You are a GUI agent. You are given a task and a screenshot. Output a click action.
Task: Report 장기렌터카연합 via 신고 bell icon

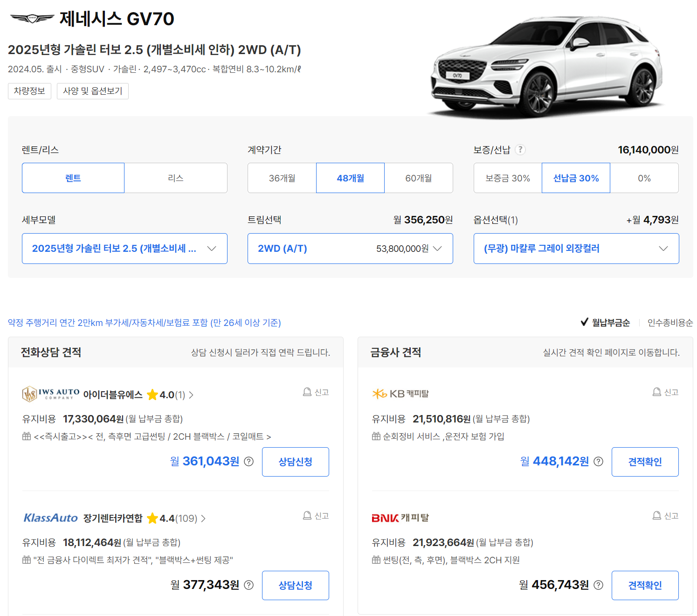pos(316,516)
